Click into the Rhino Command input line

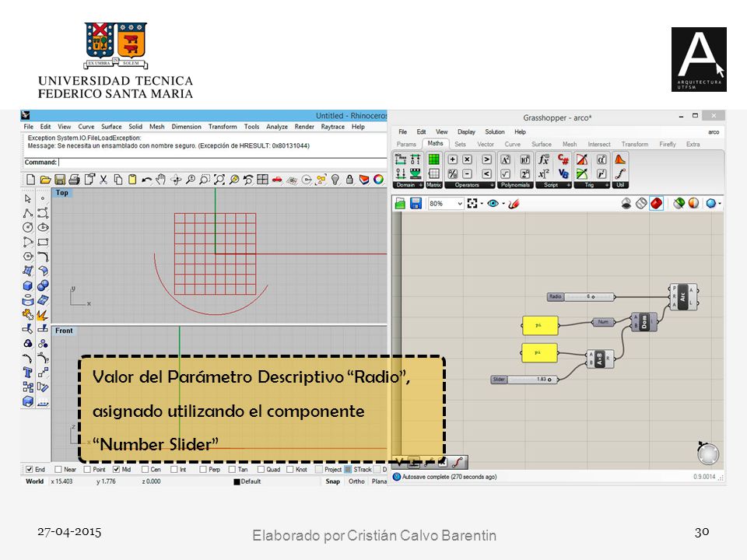pos(222,163)
